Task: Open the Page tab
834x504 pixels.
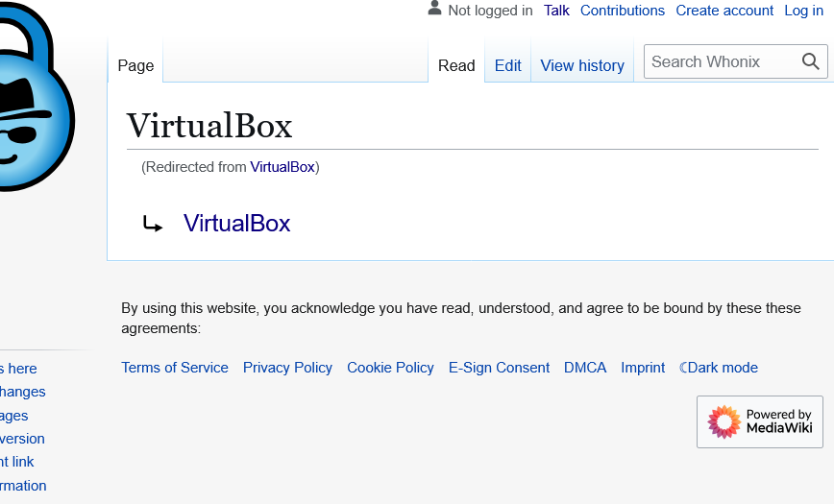Action: pyautogui.click(x=135, y=65)
